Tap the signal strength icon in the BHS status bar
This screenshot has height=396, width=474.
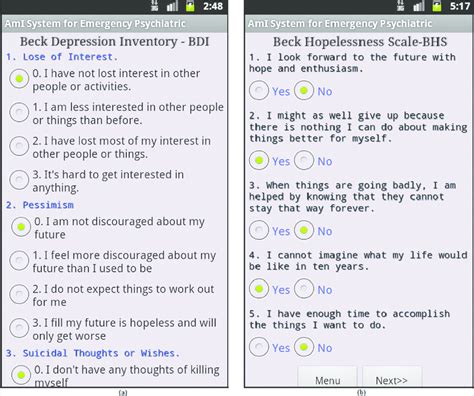click(x=419, y=6)
